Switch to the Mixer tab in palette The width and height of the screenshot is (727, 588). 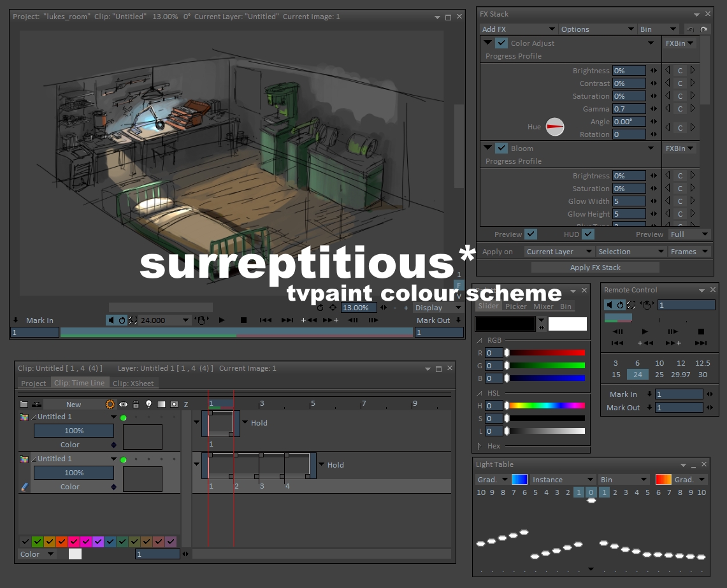[543, 306]
